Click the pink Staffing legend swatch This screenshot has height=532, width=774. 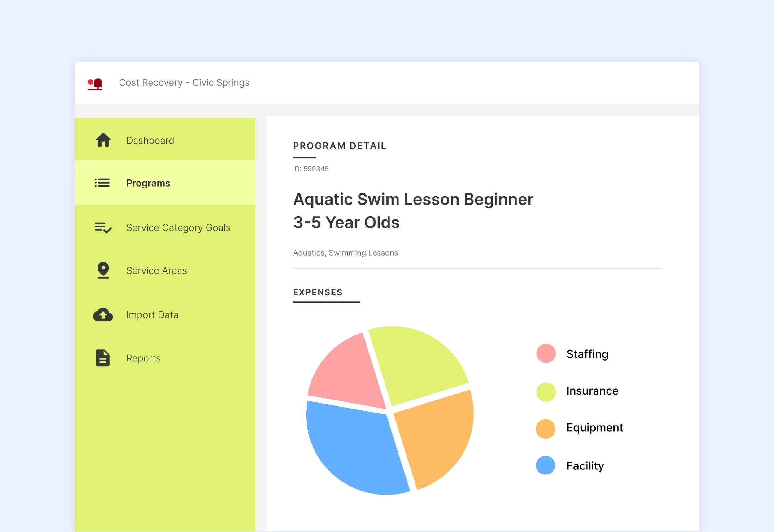pos(546,353)
